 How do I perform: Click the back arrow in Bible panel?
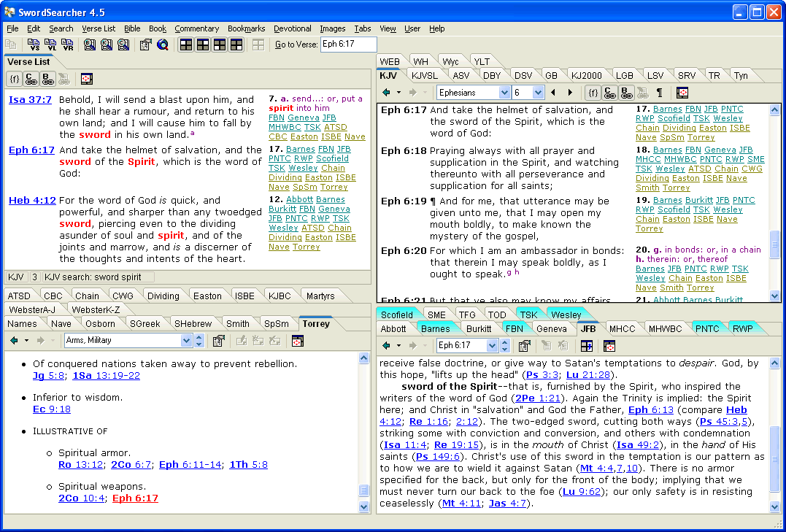387,93
